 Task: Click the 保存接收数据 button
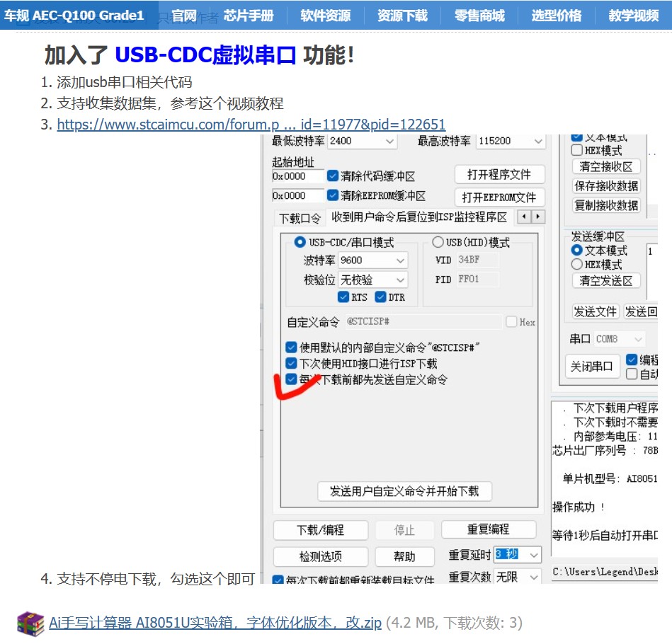click(x=606, y=186)
